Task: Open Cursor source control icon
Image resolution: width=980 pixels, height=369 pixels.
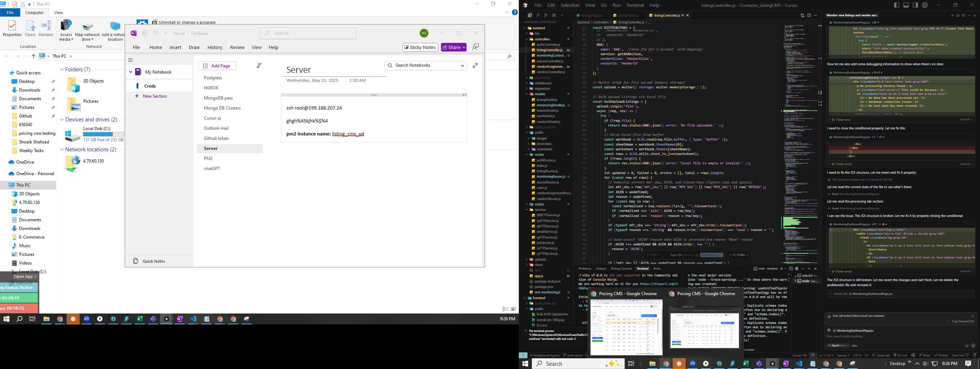Action: 546,15
